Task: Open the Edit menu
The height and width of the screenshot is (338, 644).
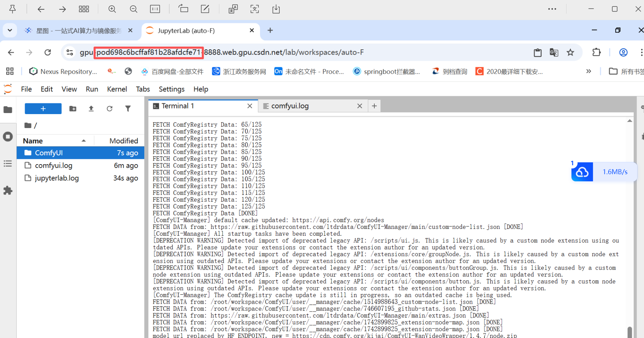Action: point(47,89)
